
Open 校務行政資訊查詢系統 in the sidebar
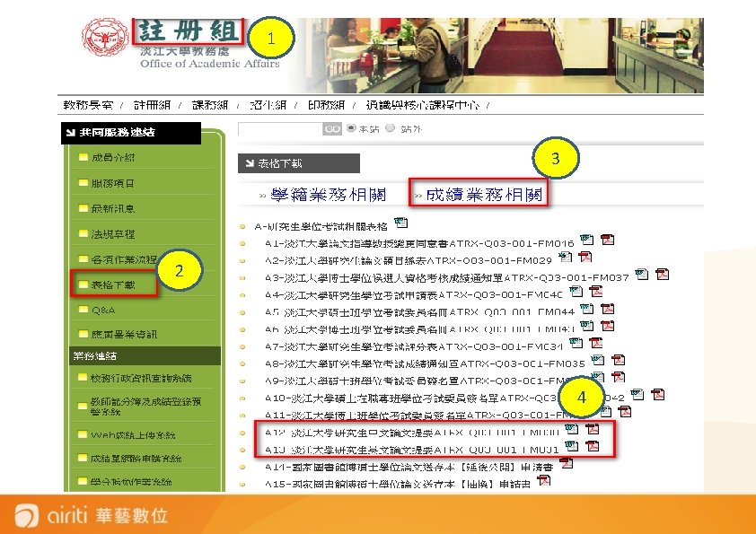(141, 379)
